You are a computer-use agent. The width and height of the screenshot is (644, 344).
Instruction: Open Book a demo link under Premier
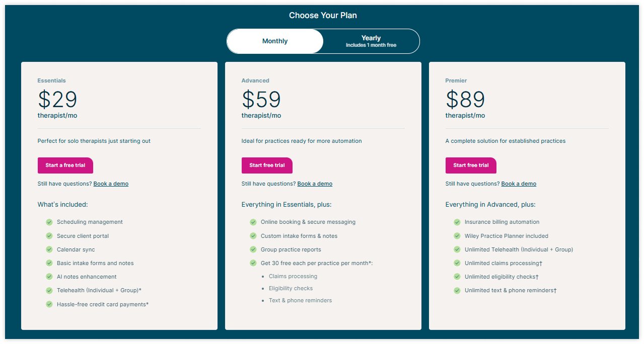(x=519, y=184)
